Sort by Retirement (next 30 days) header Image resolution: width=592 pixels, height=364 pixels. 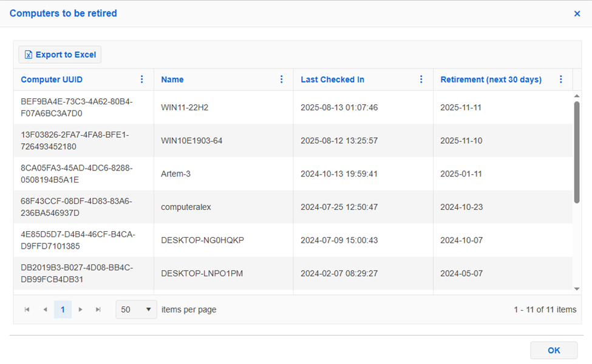click(491, 79)
